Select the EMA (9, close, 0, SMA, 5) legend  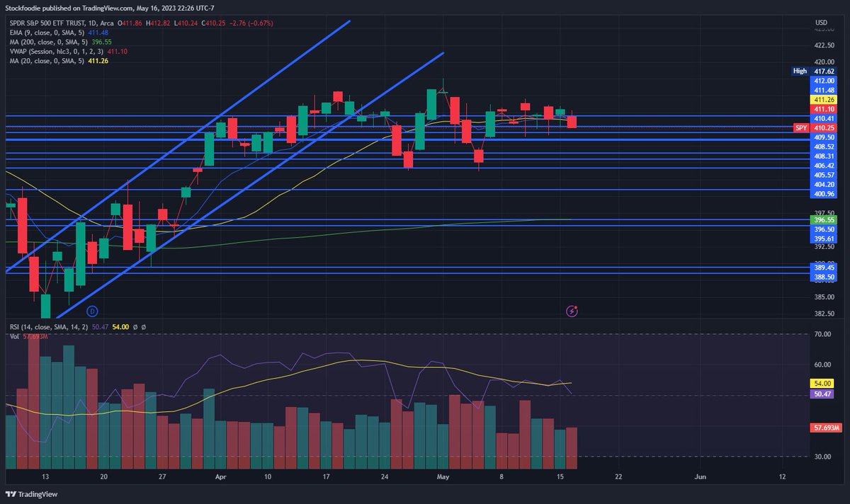tap(46, 33)
